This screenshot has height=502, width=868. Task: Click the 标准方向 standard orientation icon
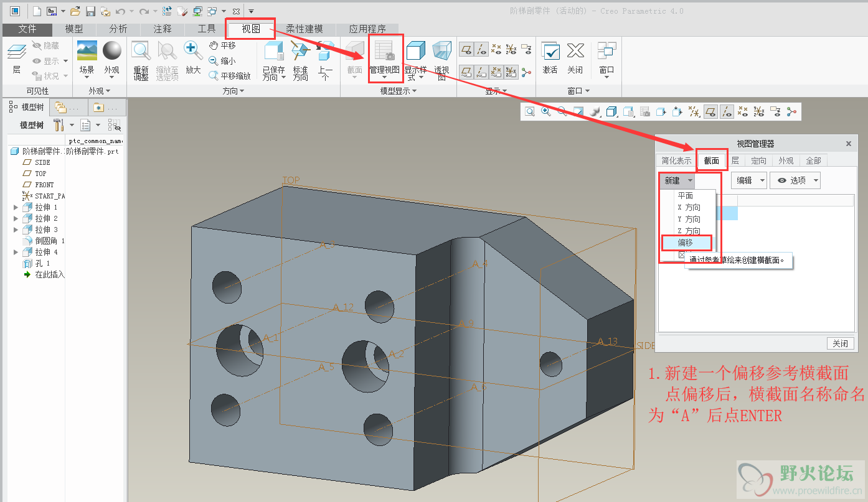pyautogui.click(x=301, y=52)
